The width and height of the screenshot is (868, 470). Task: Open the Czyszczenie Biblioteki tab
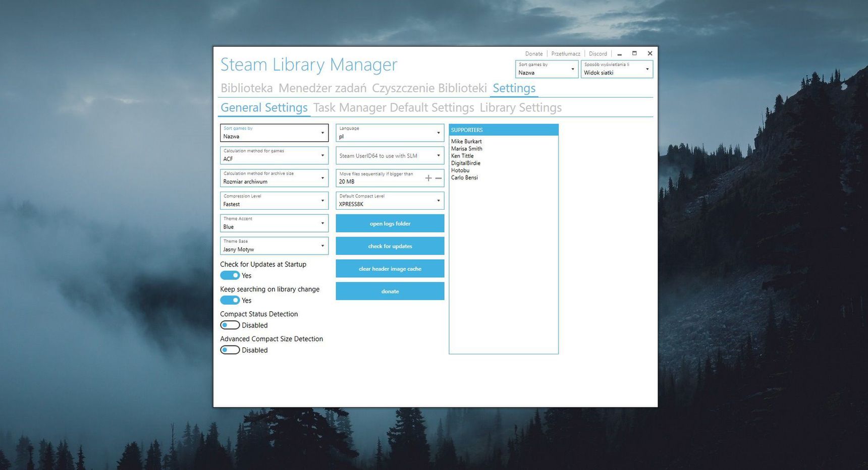click(x=429, y=88)
